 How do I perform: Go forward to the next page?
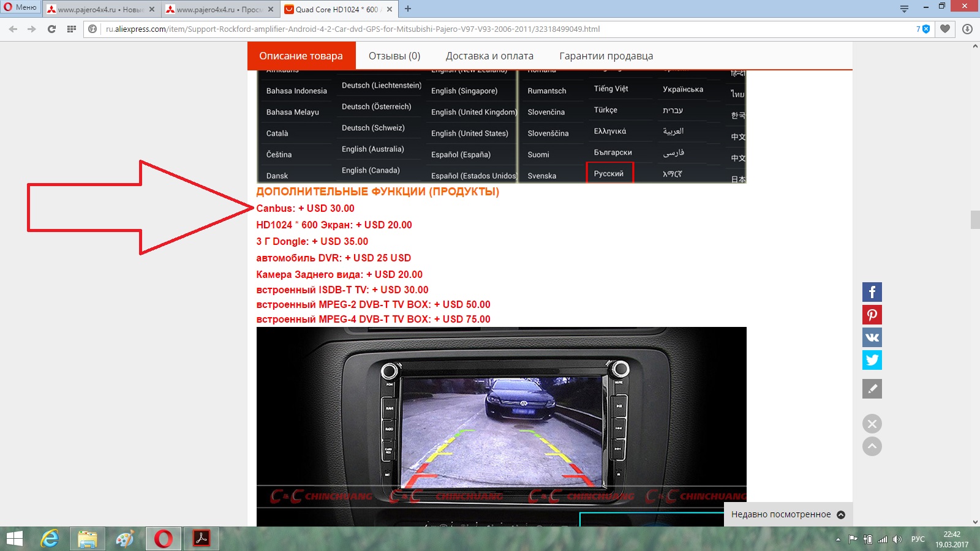pyautogui.click(x=31, y=29)
